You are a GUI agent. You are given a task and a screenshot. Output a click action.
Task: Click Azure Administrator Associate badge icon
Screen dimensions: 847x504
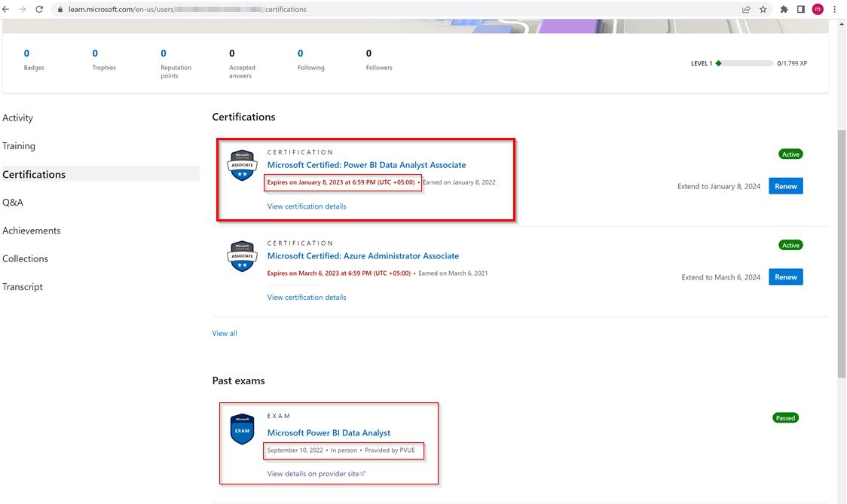click(x=242, y=256)
